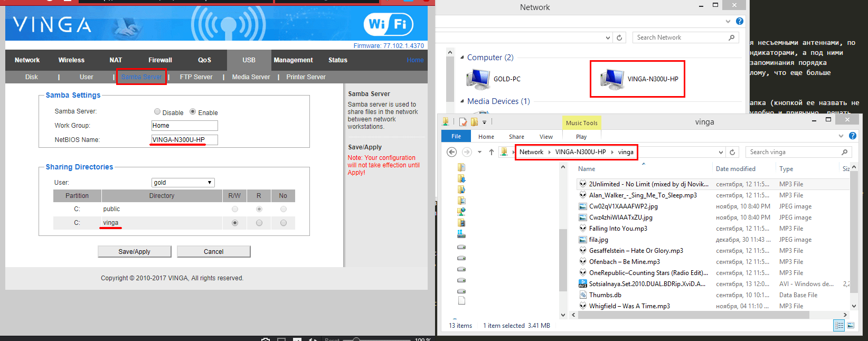Open the VINGA-N300U-HP network computer icon

point(612,79)
